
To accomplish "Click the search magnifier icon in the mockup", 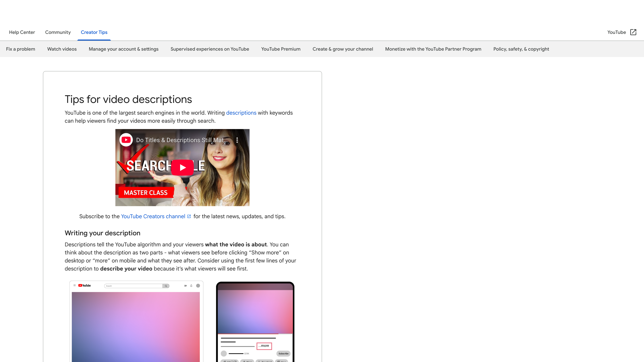I will tap(166, 286).
